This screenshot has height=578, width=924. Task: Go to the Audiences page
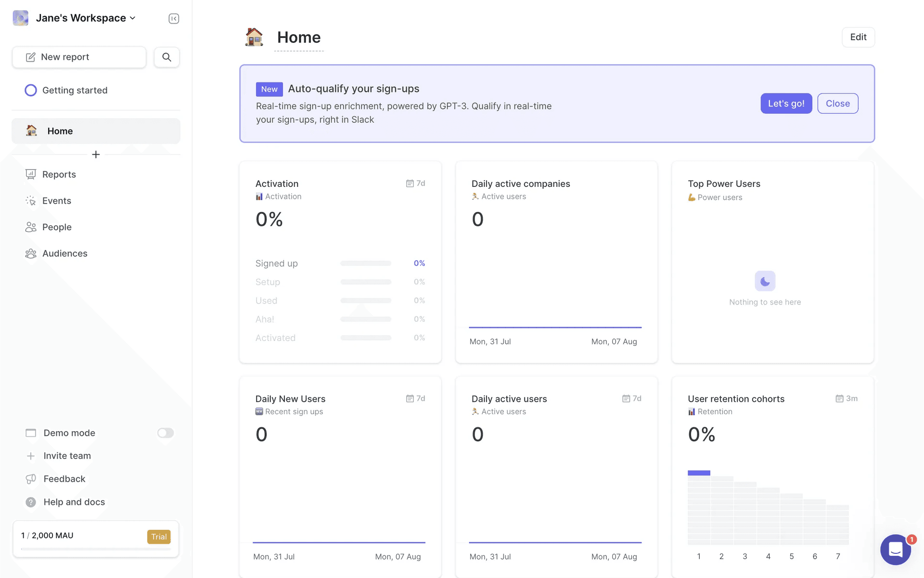[64, 253]
